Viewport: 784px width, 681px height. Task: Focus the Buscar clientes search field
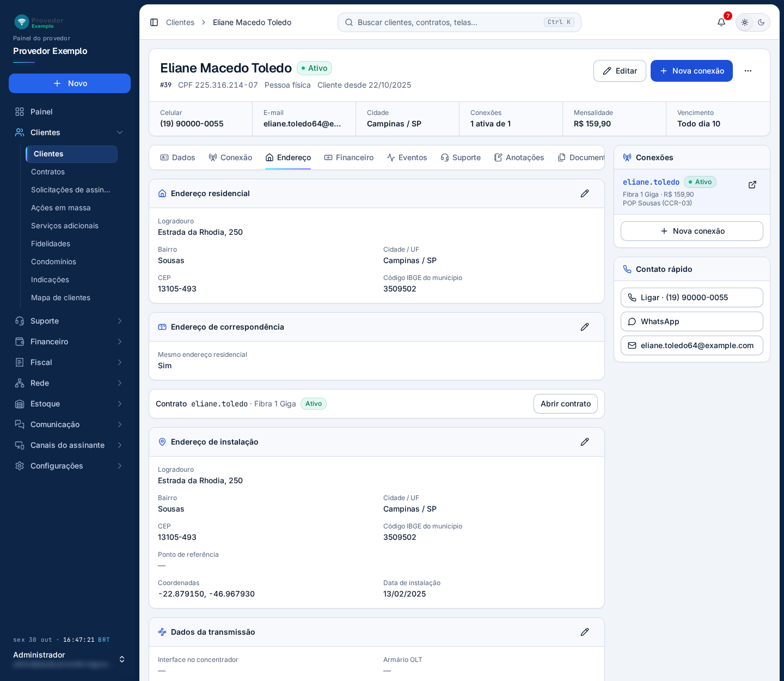coord(460,22)
